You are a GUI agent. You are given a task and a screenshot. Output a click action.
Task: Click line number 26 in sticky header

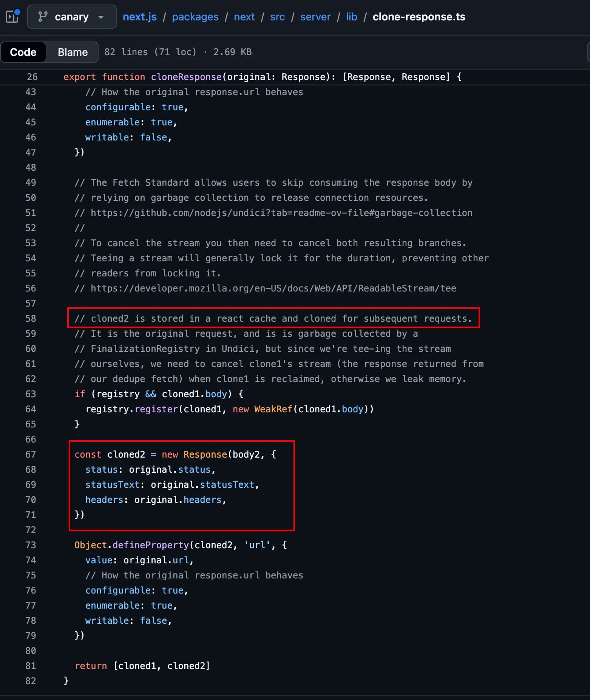click(x=32, y=77)
